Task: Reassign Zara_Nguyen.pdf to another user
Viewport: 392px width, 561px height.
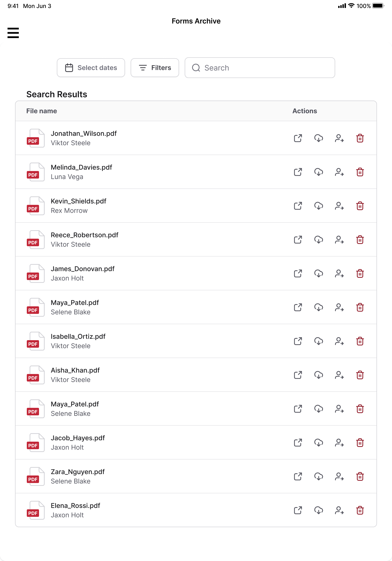Action: point(339,477)
